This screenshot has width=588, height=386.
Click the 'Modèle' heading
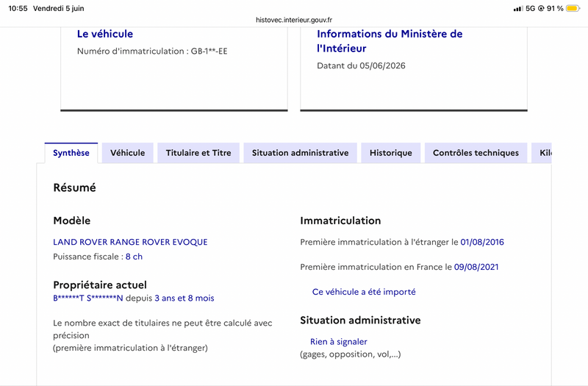pos(71,221)
